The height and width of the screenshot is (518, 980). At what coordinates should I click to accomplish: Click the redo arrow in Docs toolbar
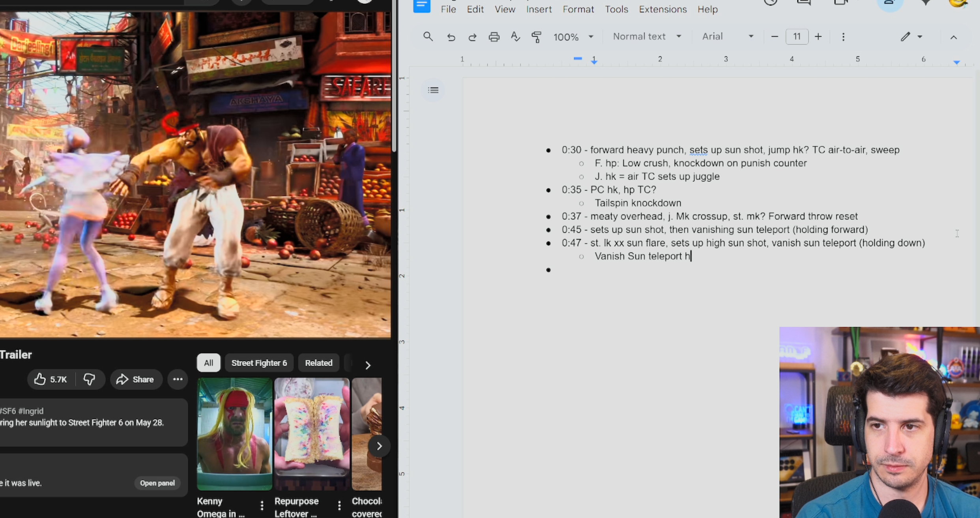pyautogui.click(x=472, y=37)
